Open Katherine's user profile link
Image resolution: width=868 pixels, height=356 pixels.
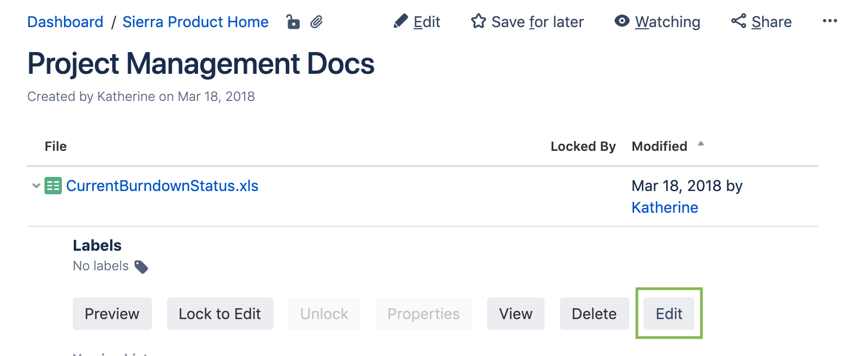[665, 207]
